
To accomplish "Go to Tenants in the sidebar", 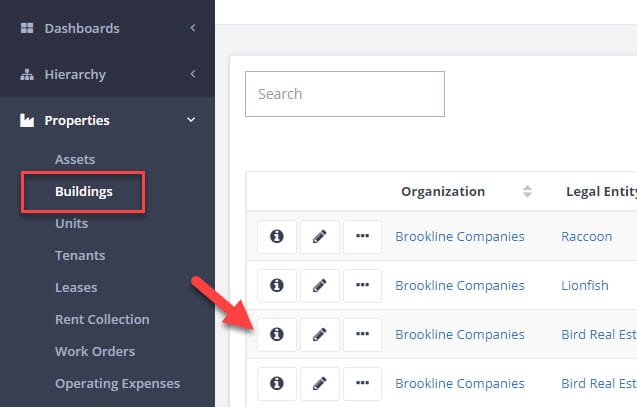I will pos(80,255).
